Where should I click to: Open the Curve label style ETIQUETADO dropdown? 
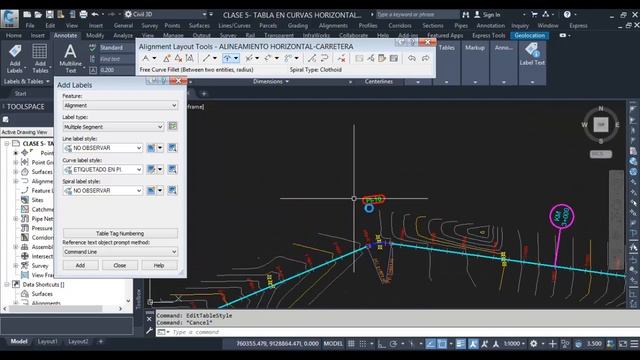[102, 169]
